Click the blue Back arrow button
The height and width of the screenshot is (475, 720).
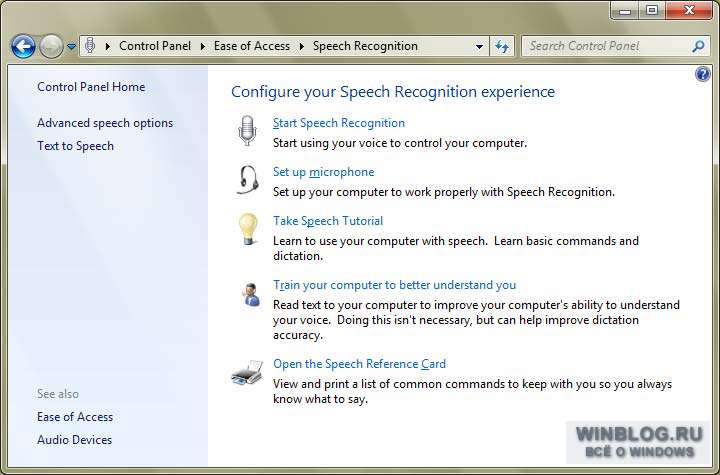point(23,46)
